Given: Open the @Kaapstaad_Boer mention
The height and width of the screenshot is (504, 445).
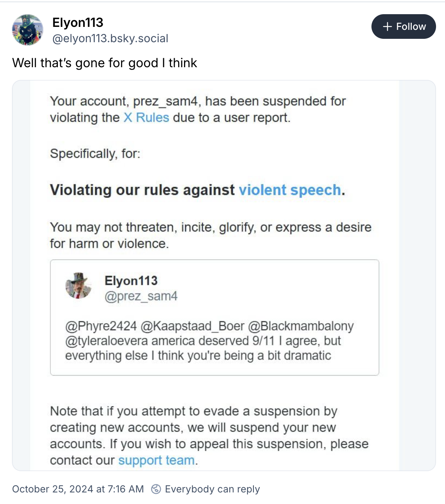Looking at the screenshot, I should 192,326.
